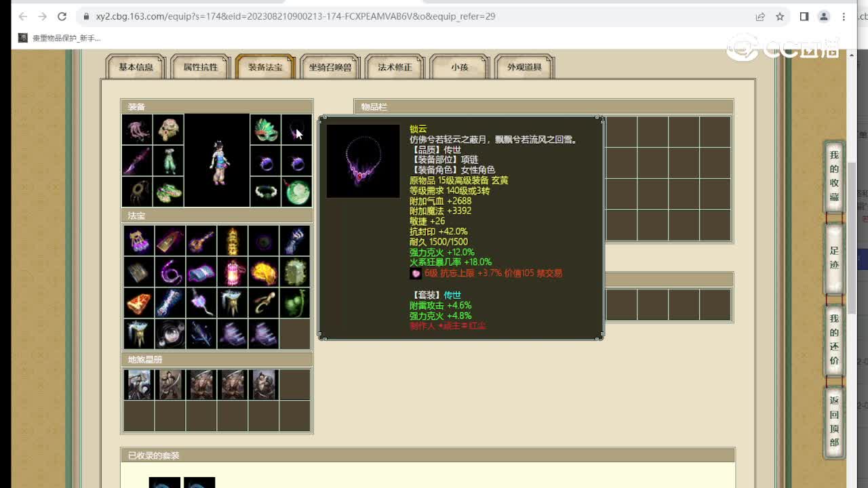
Task: Click the pink gem icon in the tooltip
Action: pos(416,274)
